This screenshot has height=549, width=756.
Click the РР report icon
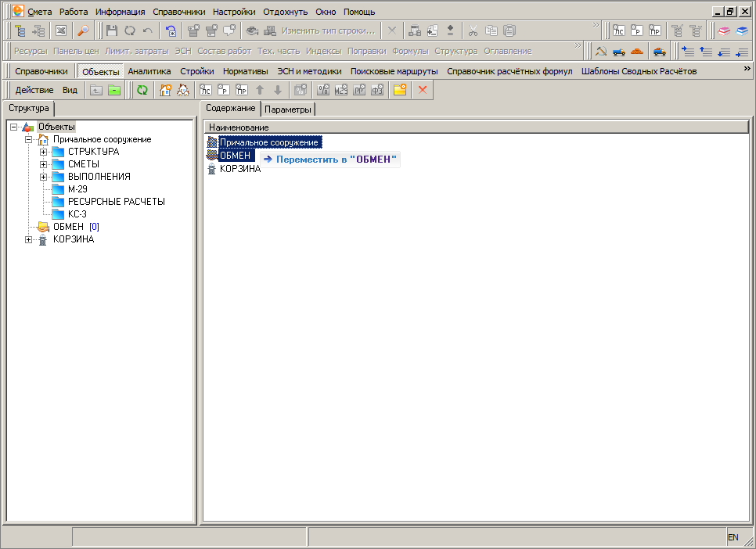tap(359, 90)
